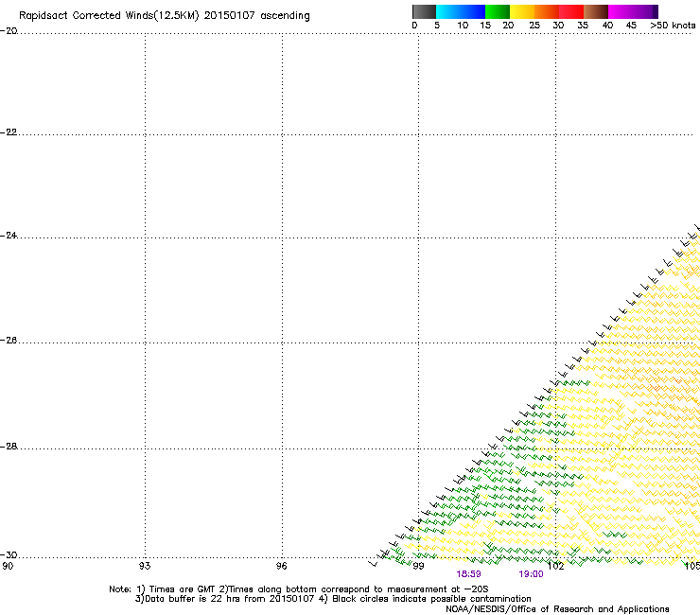Screen dimensions: 700x615
Task: Click the plot title 'Rapidscat Corrected Winds(12.5KM)'
Action: point(109,16)
